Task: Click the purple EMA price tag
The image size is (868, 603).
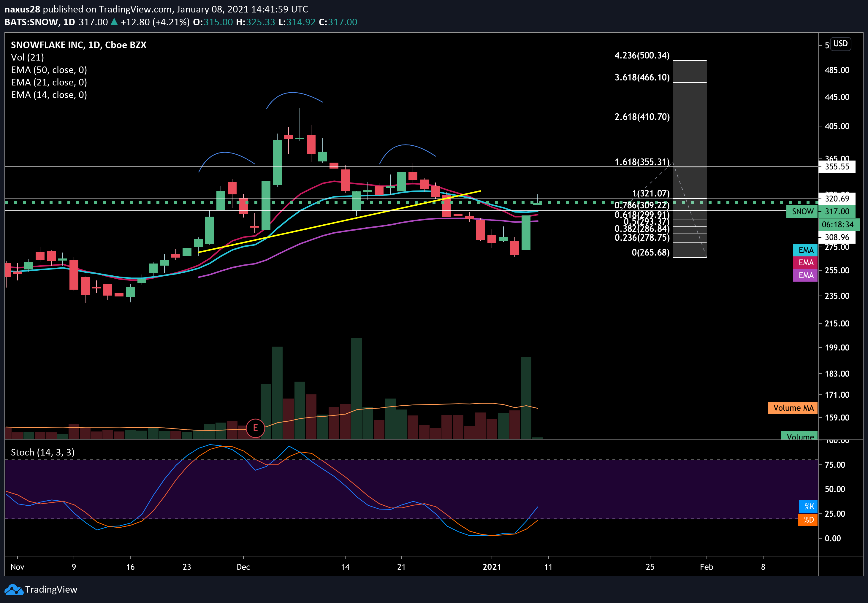Action: (x=805, y=275)
